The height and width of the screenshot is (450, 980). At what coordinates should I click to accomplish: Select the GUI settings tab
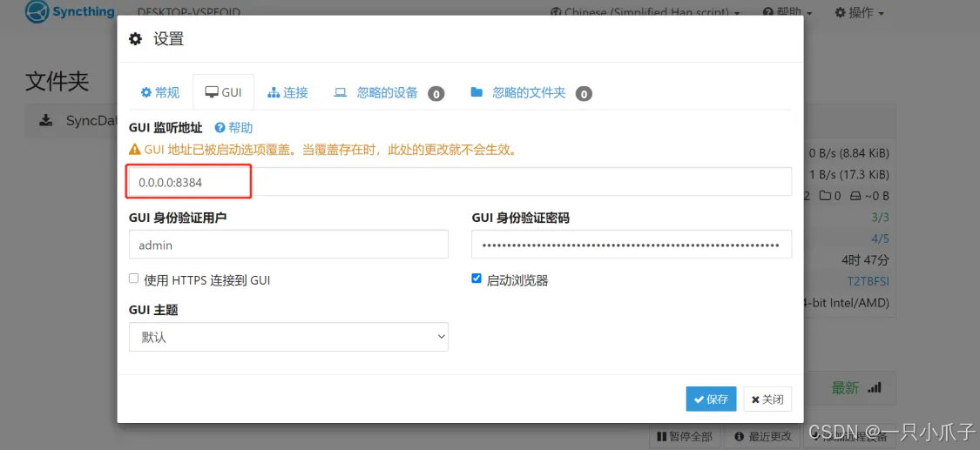tap(223, 92)
